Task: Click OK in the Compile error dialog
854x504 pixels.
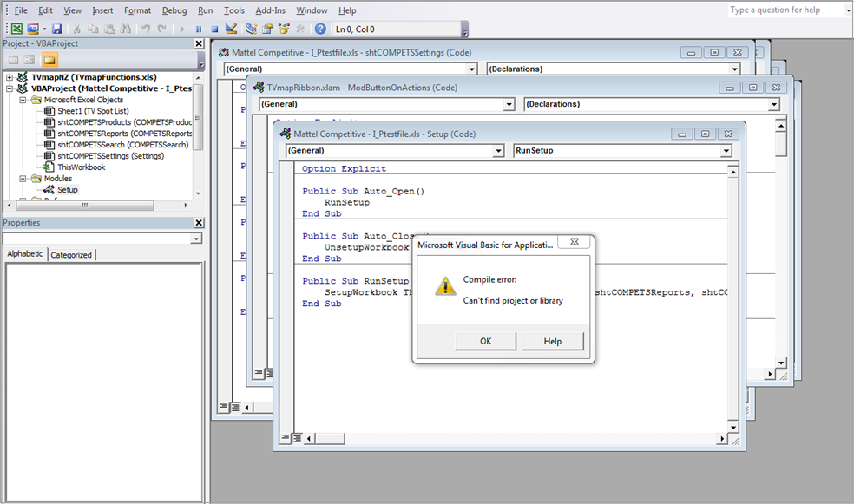Action: click(x=486, y=341)
